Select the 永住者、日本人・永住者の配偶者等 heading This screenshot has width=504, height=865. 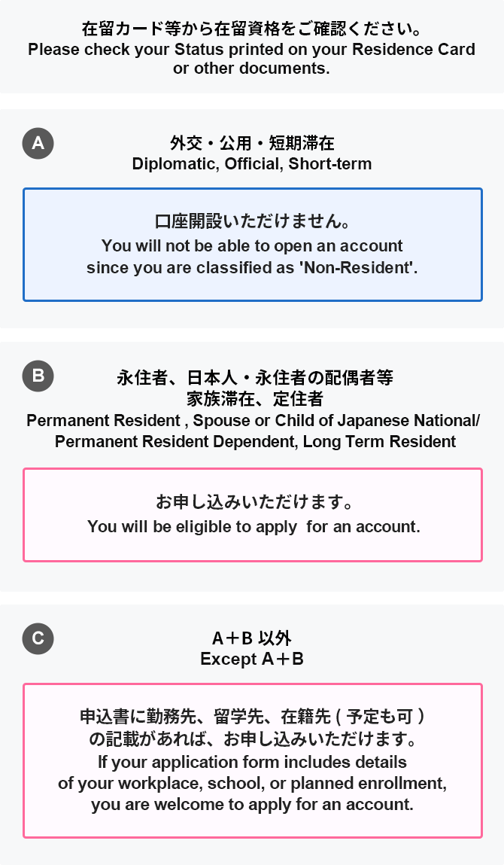coord(254,377)
